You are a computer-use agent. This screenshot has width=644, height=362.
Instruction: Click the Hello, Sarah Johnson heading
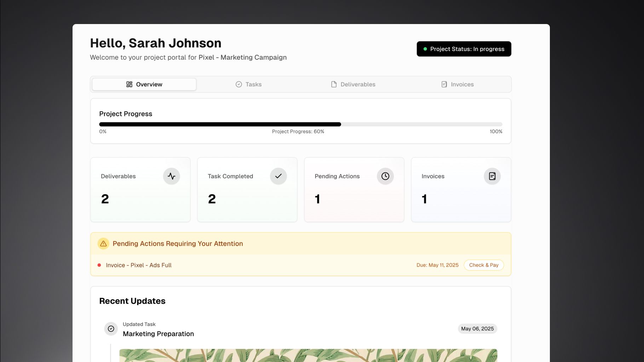[156, 43]
